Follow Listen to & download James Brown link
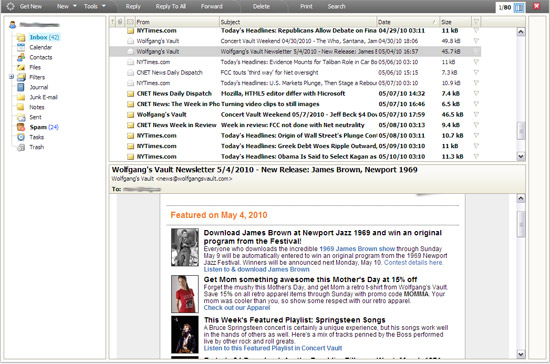The image size is (550, 364). pos(256,269)
